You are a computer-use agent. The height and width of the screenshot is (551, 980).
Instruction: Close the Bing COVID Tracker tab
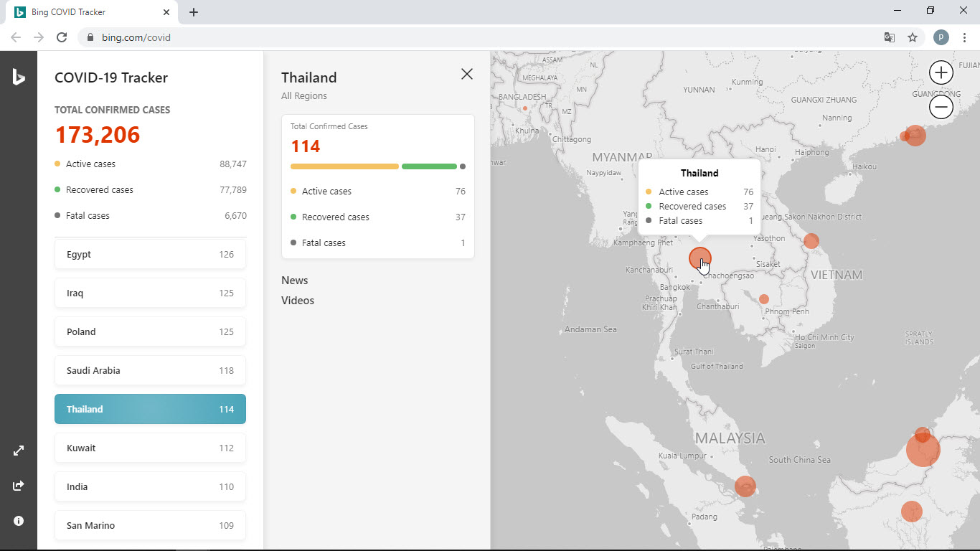click(166, 12)
